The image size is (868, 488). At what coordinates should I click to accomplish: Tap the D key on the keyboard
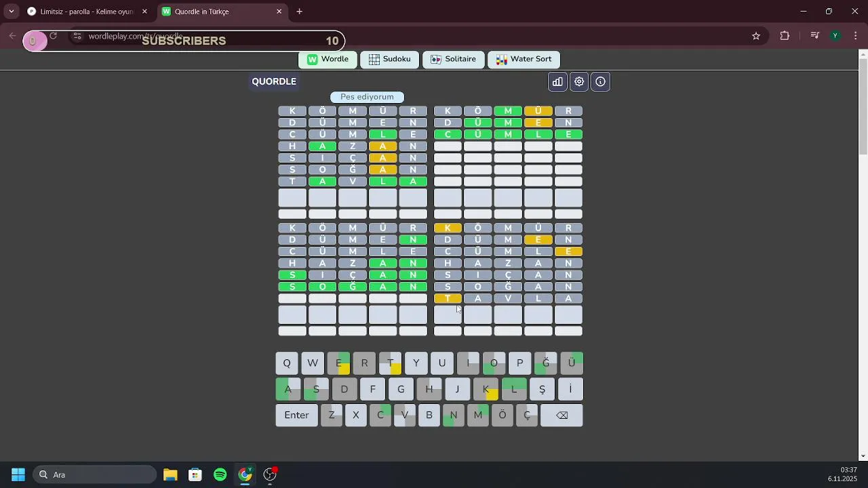click(x=344, y=389)
